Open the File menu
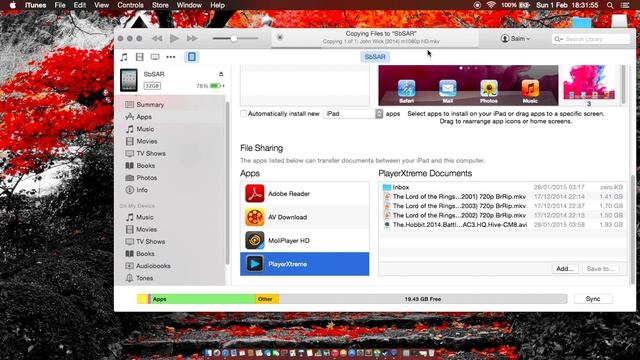The height and width of the screenshot is (360, 640). (x=60, y=5)
